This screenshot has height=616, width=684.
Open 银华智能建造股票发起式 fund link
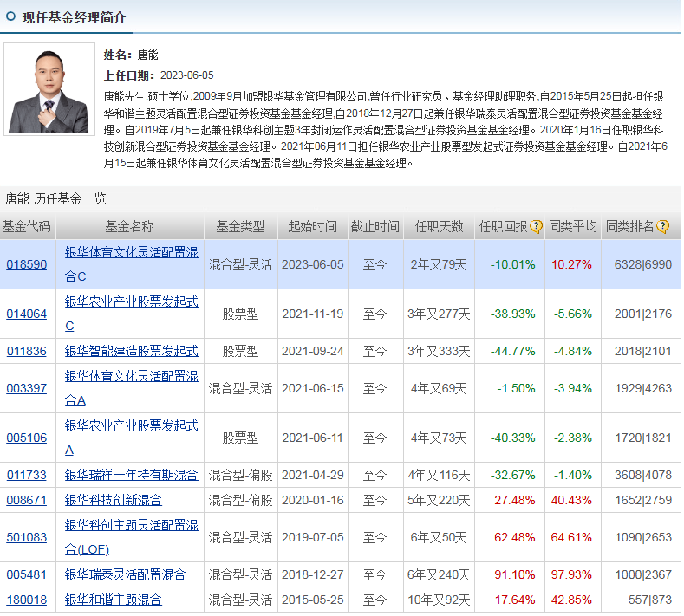click(131, 351)
